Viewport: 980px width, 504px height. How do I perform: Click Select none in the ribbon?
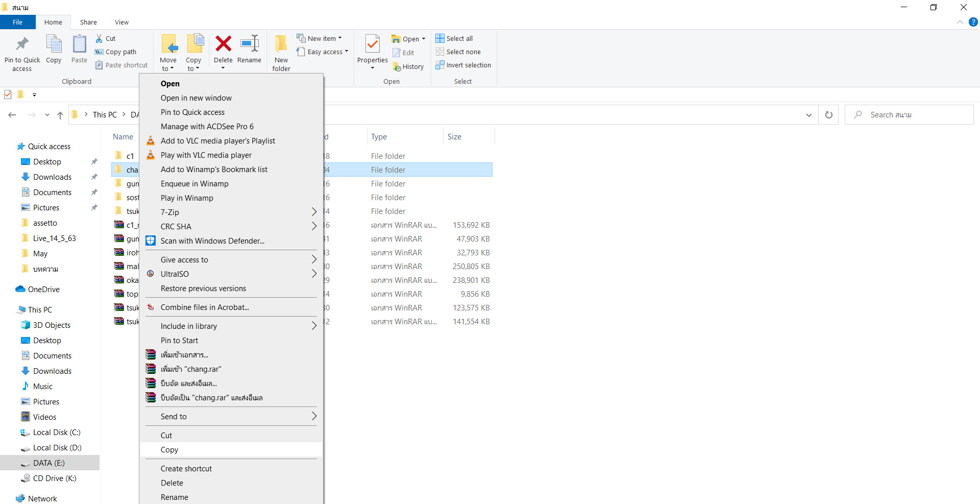pos(458,52)
